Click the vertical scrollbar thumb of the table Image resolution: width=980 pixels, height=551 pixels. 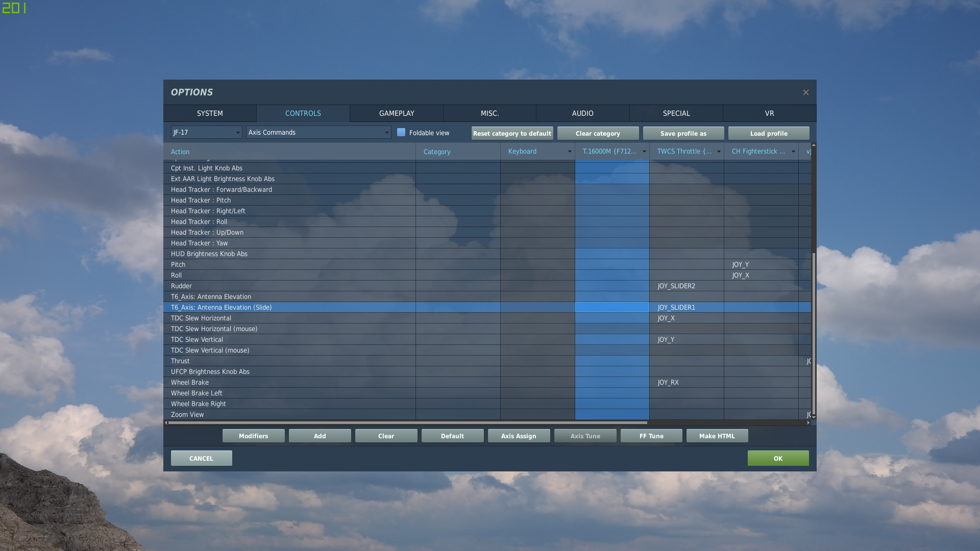click(x=814, y=333)
